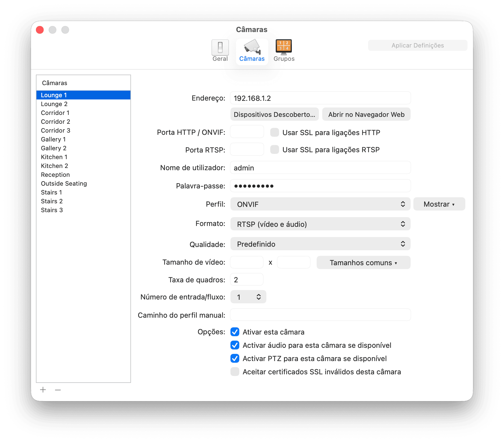Click the Endereço address input field
The width and height of the screenshot is (504, 442).
click(x=320, y=98)
